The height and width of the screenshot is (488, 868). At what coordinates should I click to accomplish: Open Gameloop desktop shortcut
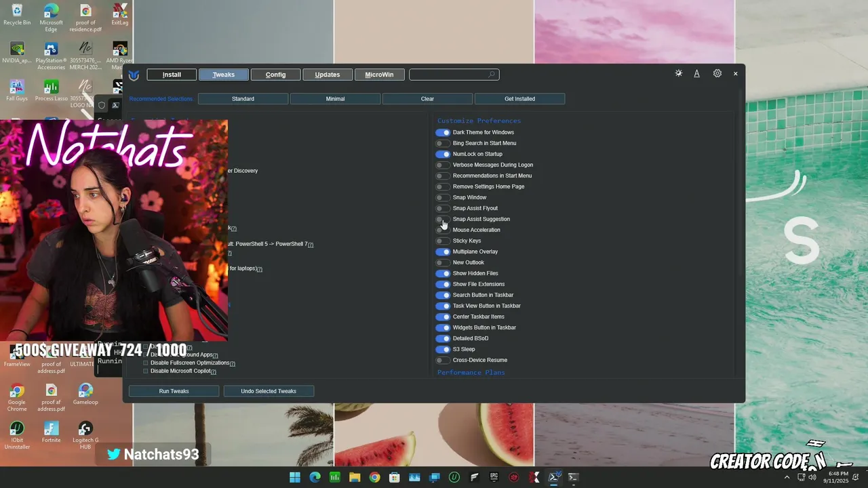85,394
